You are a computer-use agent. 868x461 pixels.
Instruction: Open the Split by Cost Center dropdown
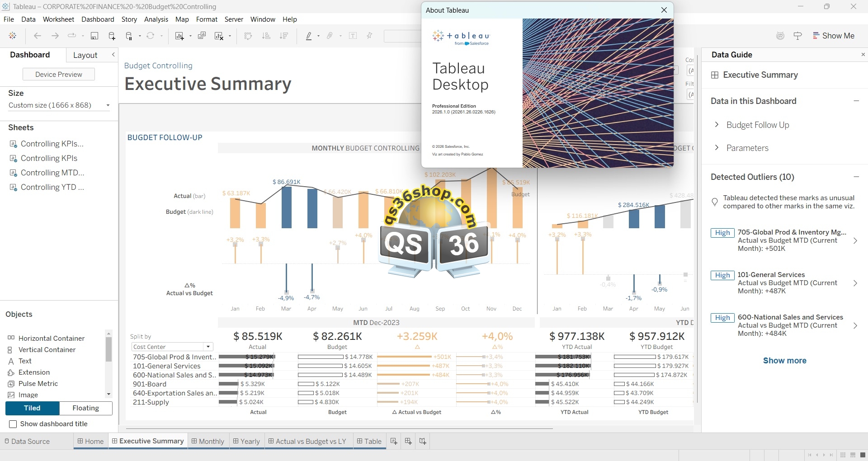click(208, 347)
